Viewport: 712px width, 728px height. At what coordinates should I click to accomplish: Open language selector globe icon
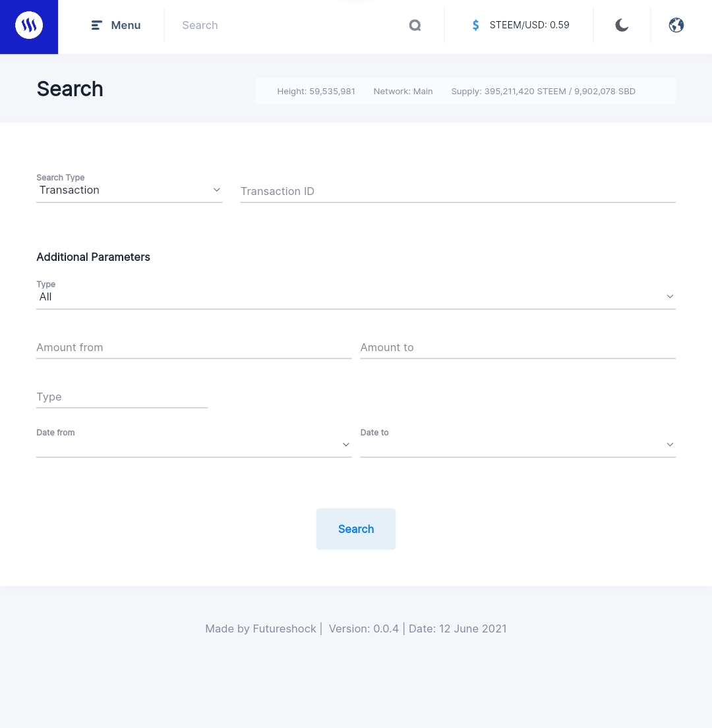(676, 25)
